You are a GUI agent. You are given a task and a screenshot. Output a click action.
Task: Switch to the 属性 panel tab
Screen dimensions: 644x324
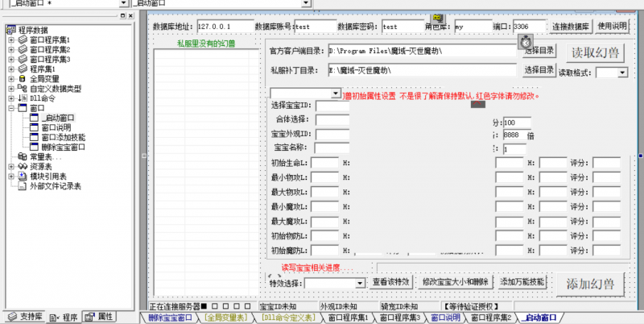click(99, 317)
